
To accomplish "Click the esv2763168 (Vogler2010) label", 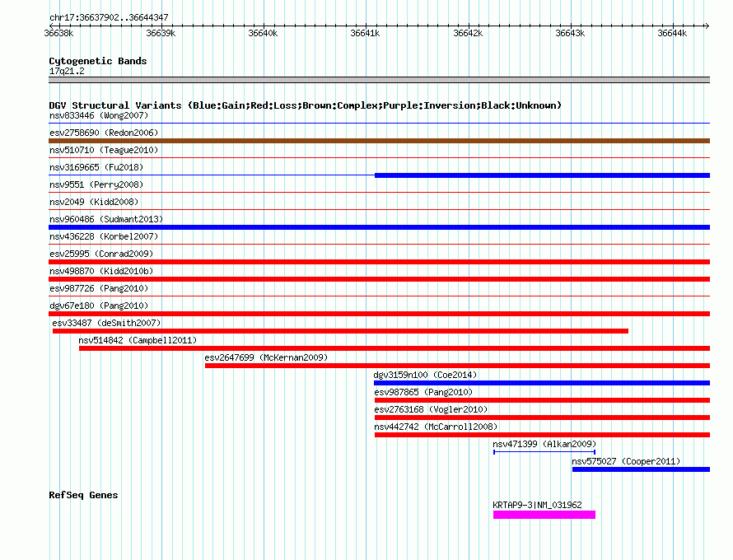I will (431, 409).
